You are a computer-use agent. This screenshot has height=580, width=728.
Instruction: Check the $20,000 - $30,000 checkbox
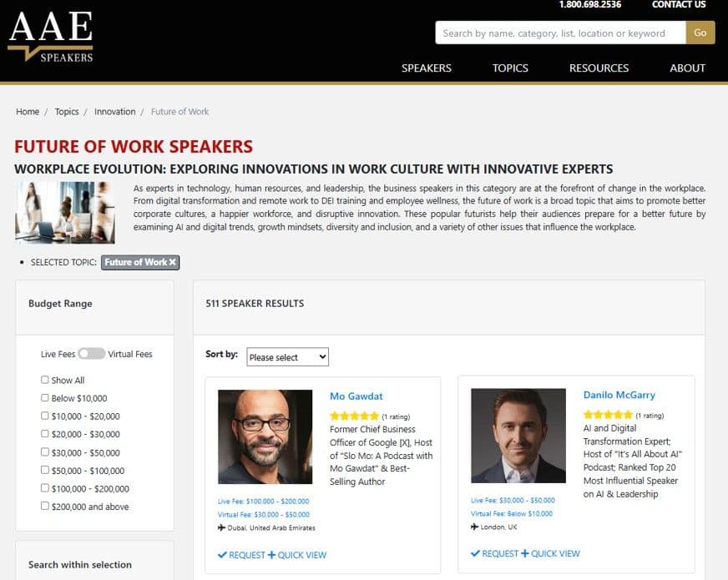(44, 434)
